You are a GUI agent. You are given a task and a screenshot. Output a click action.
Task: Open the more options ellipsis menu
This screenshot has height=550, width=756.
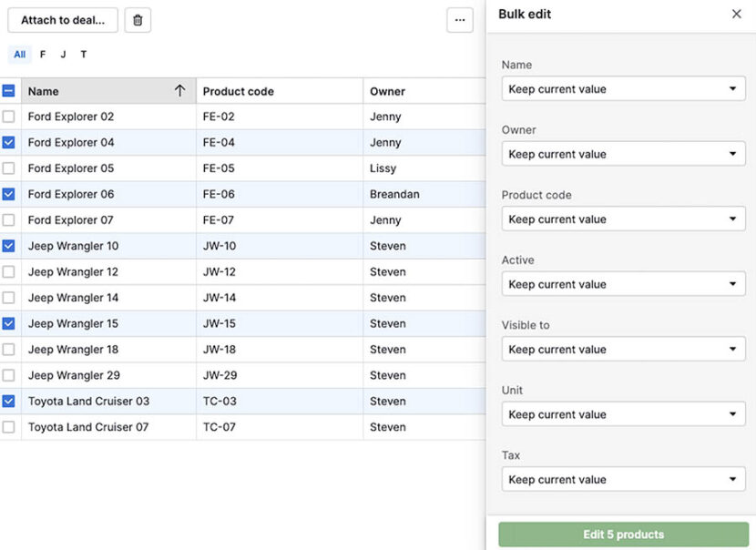point(460,20)
